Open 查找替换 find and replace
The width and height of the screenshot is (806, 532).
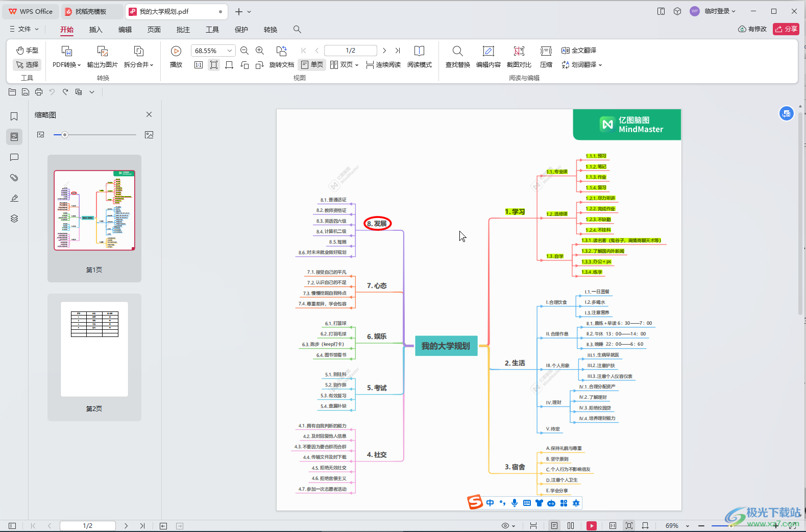pyautogui.click(x=458, y=57)
